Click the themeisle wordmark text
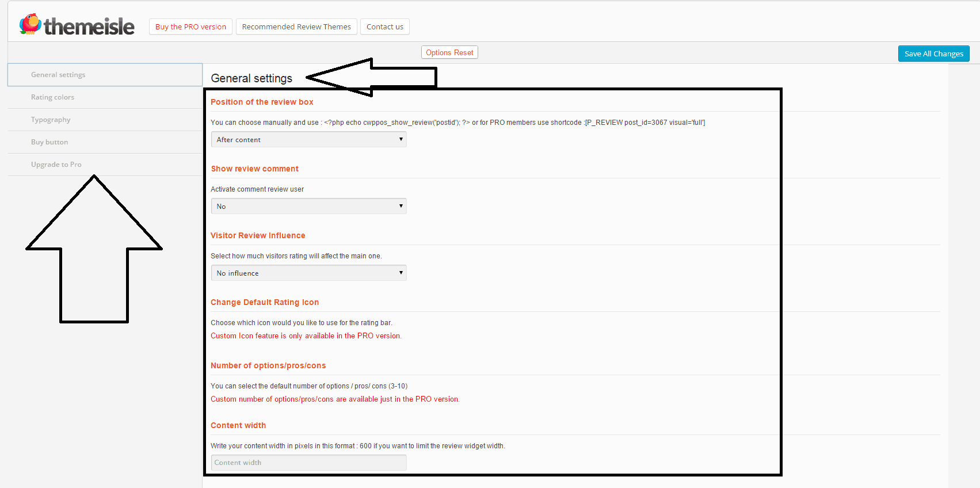The image size is (980, 488). [x=89, y=26]
